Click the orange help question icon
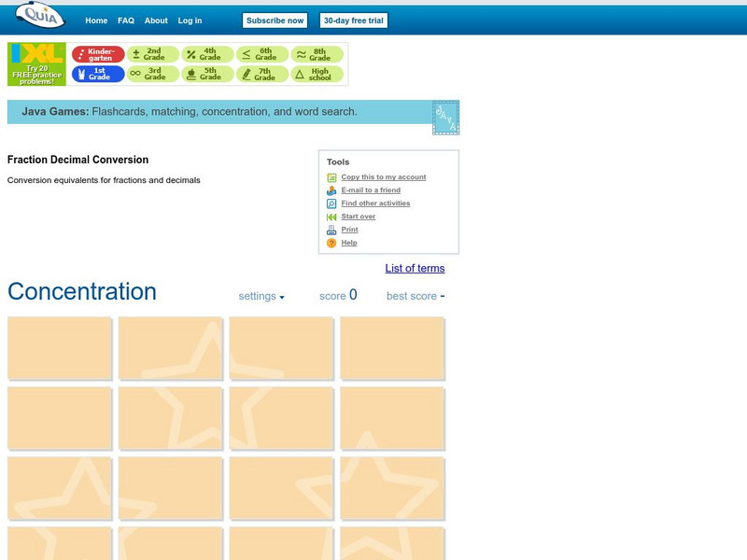 (331, 244)
